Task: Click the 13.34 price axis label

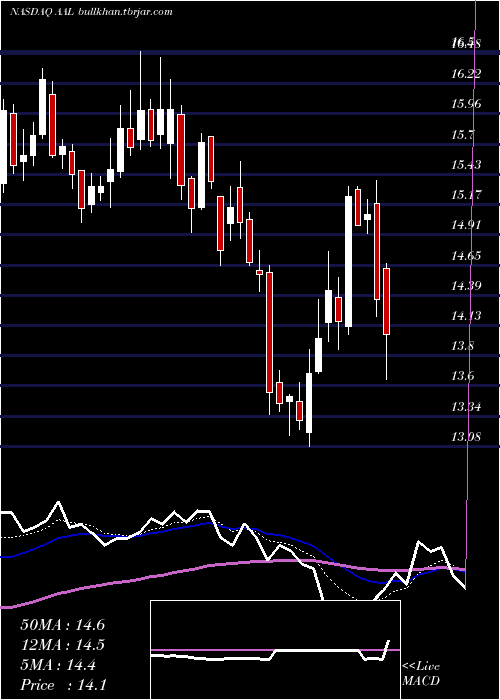Action: [466, 407]
